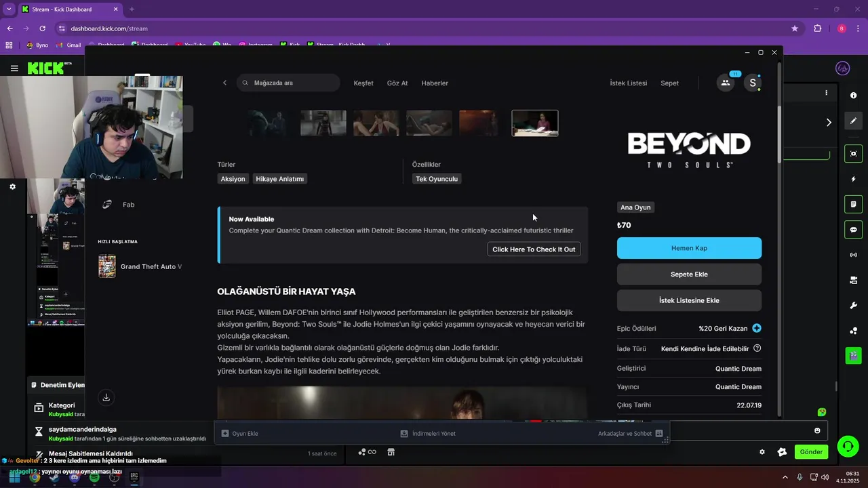
Task: Open İstek Listesi
Action: tap(629, 83)
